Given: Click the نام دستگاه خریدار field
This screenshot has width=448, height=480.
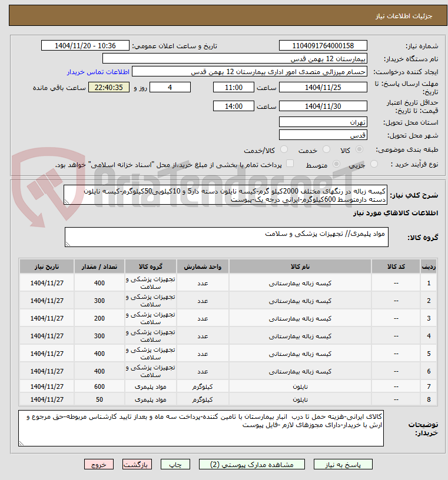Looking at the screenshot, I should [235, 58].
